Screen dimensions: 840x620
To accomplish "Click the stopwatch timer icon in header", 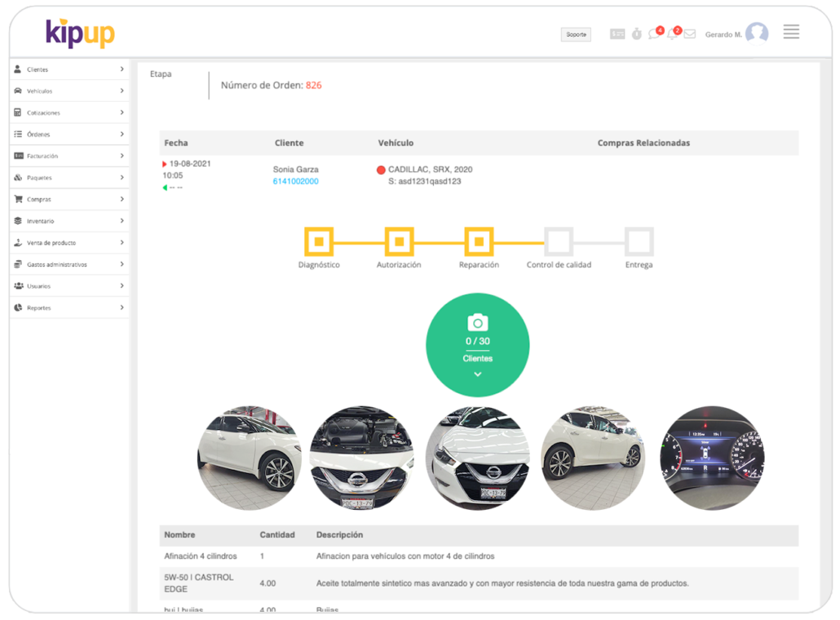I will click(x=637, y=34).
